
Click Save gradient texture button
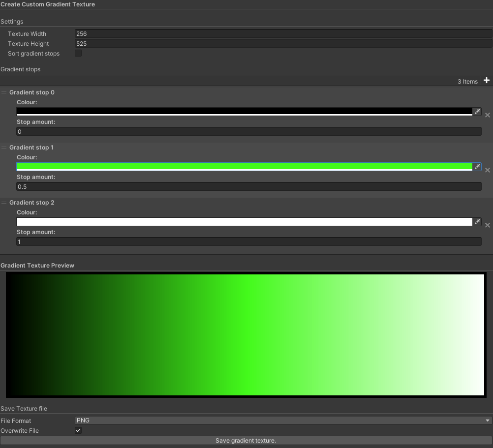pos(246,441)
